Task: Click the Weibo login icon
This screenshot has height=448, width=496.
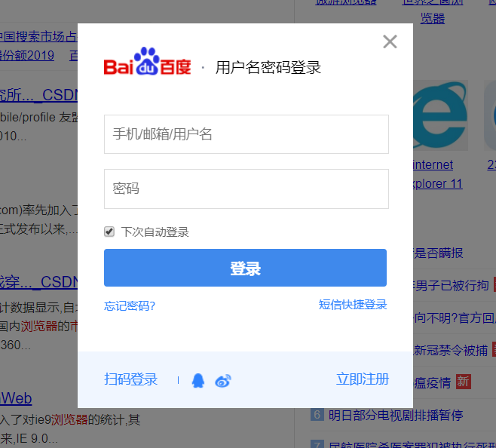Action: [x=223, y=381]
